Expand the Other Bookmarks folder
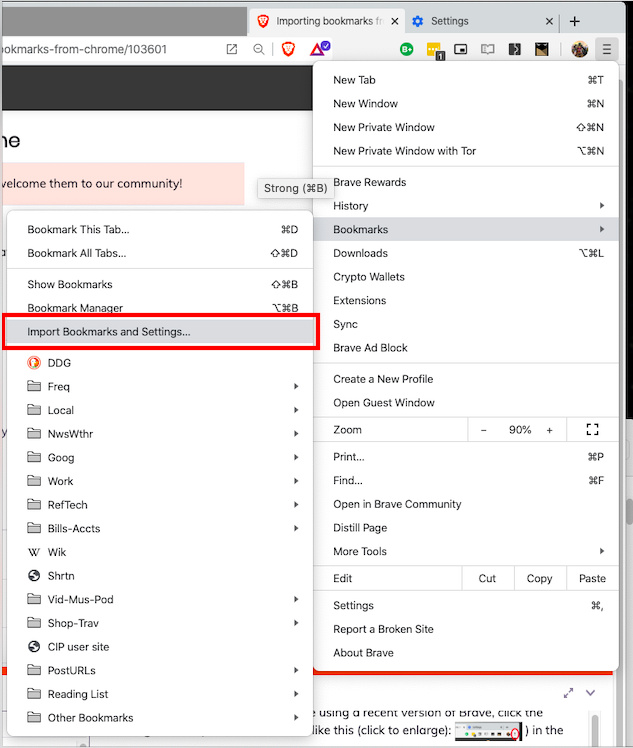Image resolution: width=633 pixels, height=748 pixels. click(160, 718)
